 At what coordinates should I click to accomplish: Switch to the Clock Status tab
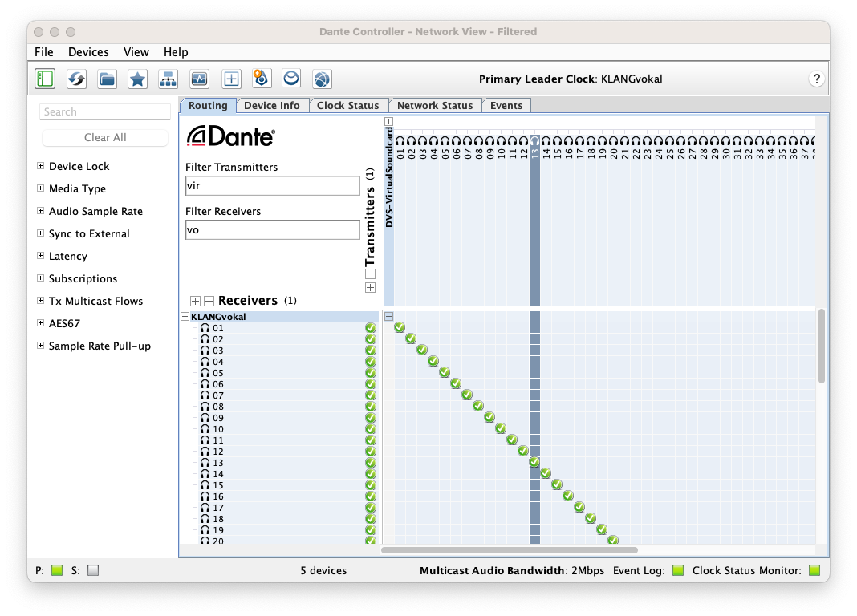348,105
